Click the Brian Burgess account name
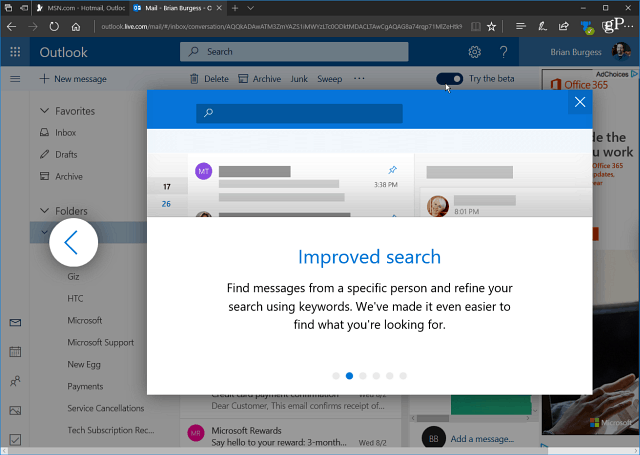The width and height of the screenshot is (640, 455). tap(576, 52)
